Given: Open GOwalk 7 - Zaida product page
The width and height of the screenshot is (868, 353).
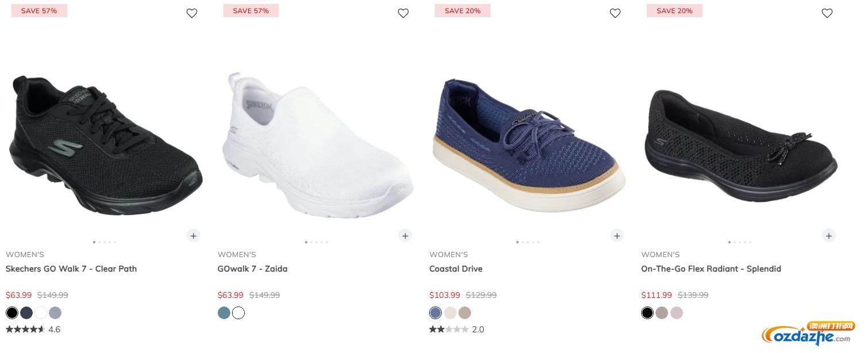Looking at the screenshot, I should (x=252, y=269).
